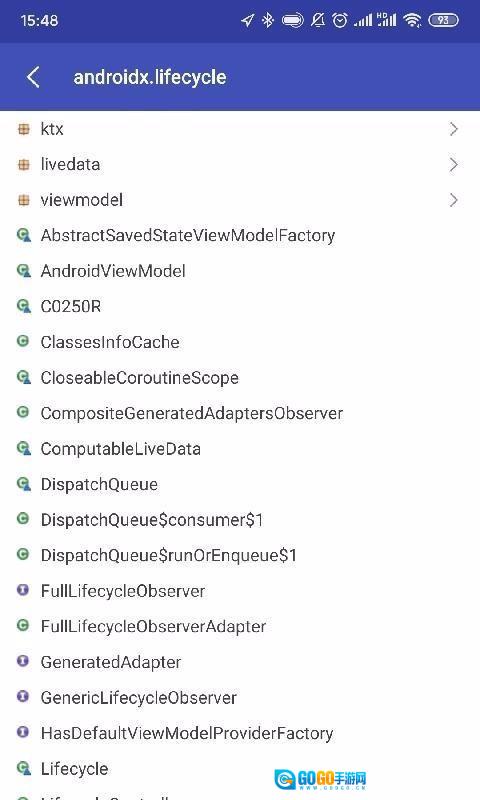The height and width of the screenshot is (800, 480).
Task: Click the viewmodel package icon
Action: pyautogui.click(x=23, y=200)
